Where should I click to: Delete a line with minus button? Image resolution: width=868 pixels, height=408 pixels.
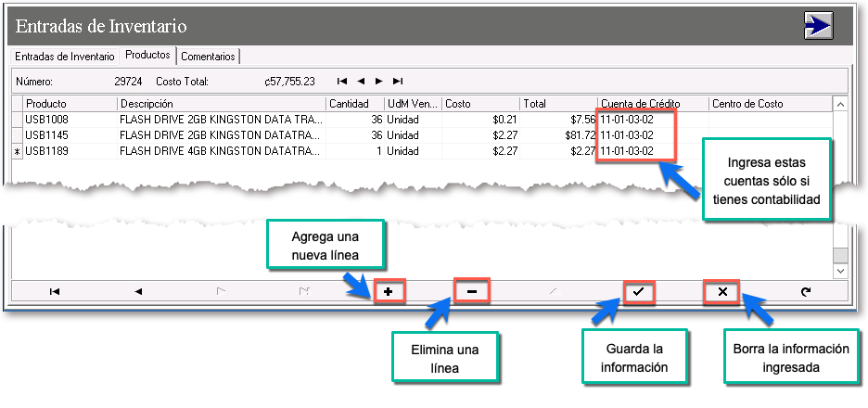pyautogui.click(x=472, y=291)
